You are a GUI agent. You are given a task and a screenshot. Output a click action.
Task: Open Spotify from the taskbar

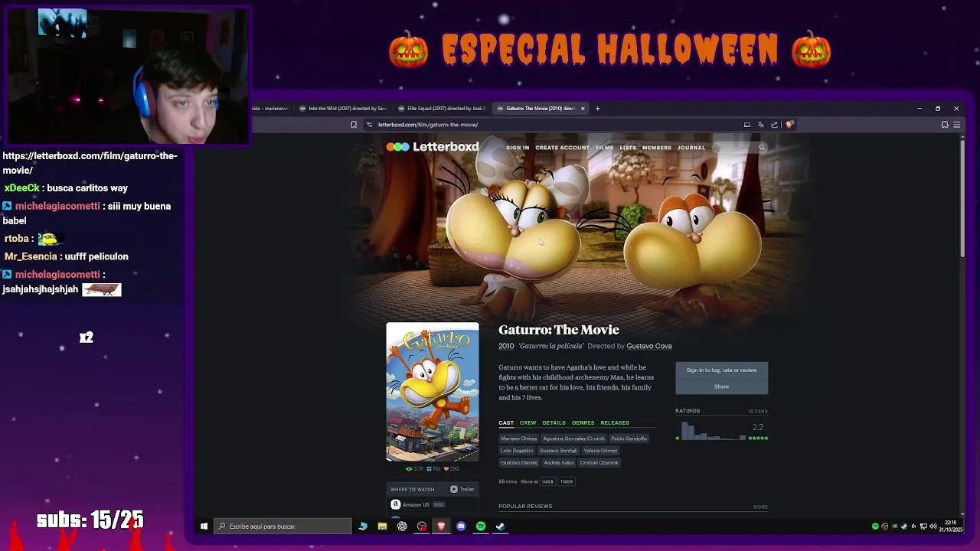pos(481,527)
